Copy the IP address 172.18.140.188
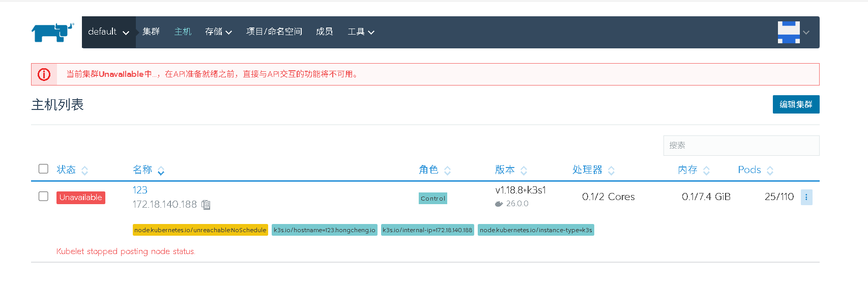The height and width of the screenshot is (308, 868). pos(206,205)
